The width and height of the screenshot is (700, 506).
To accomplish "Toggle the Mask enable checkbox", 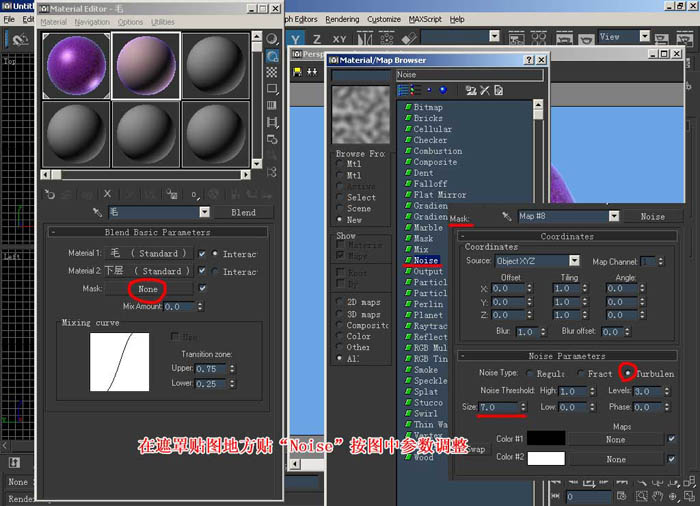I will point(202,289).
